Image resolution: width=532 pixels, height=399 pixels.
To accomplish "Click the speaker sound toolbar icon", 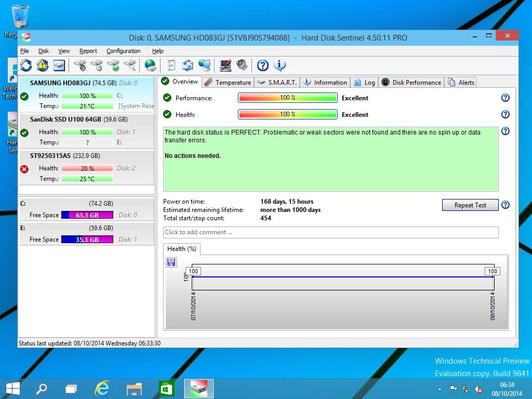I will 242,65.
